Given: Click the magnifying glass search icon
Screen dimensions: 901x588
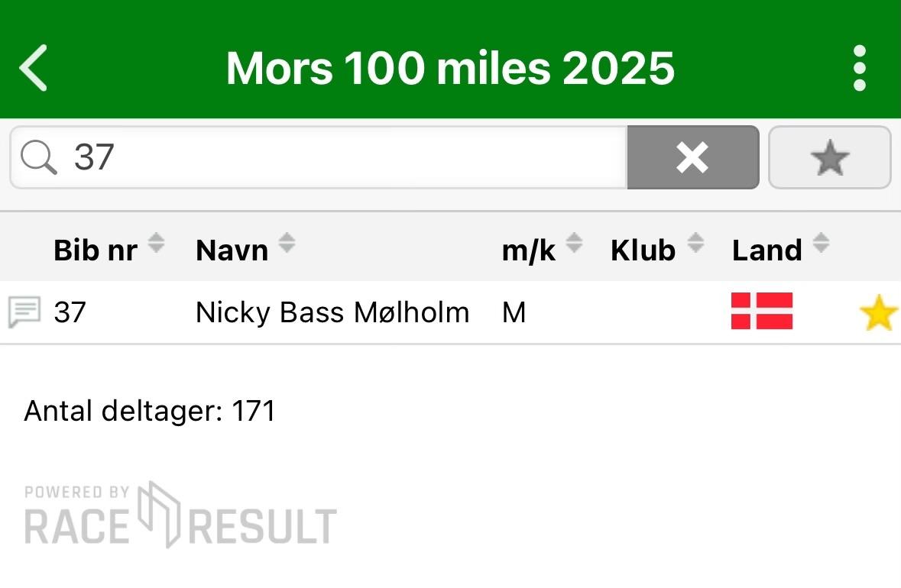Looking at the screenshot, I should (38, 157).
